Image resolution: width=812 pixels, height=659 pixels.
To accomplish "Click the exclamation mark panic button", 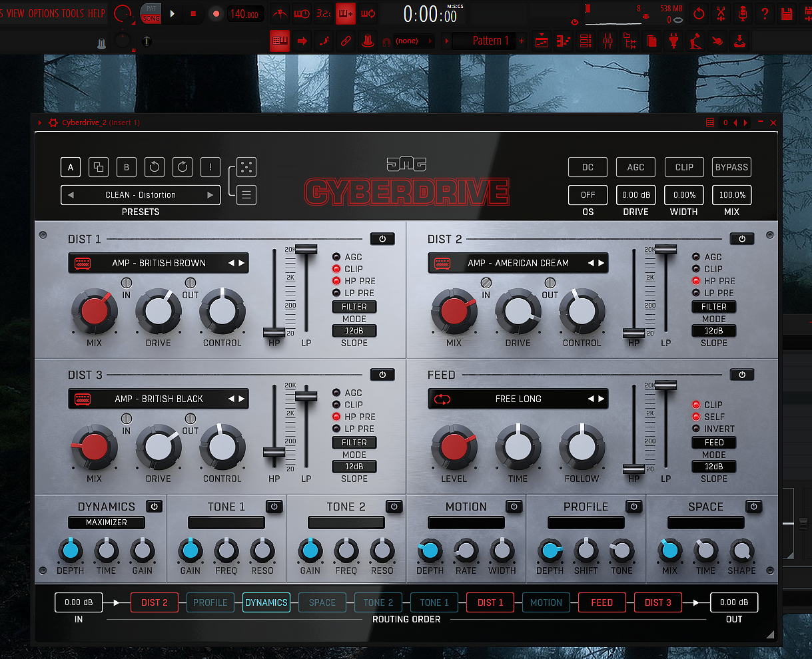I will (x=210, y=167).
